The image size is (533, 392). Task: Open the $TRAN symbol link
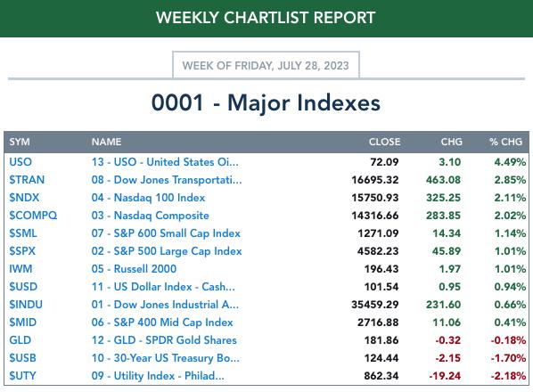(x=27, y=180)
